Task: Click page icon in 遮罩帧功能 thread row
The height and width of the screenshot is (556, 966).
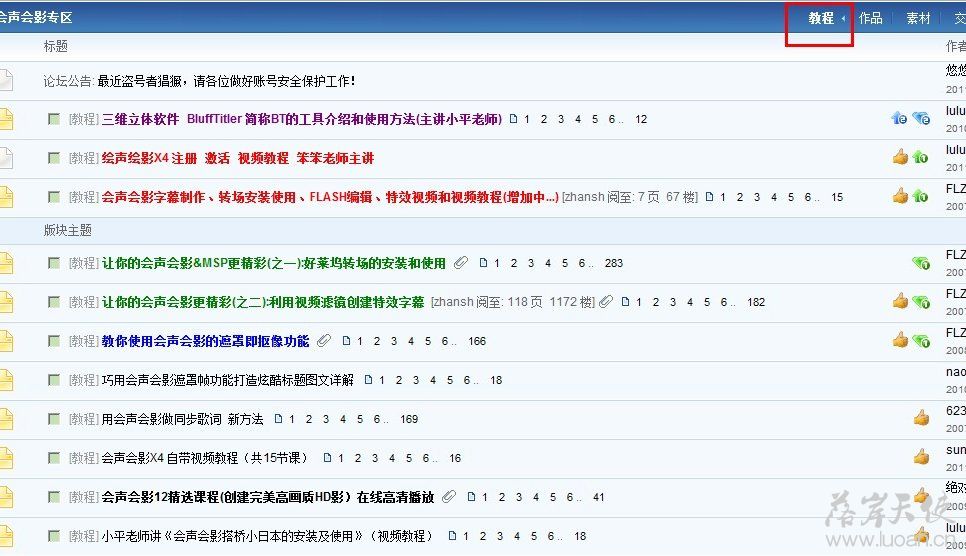Action: click(368, 380)
